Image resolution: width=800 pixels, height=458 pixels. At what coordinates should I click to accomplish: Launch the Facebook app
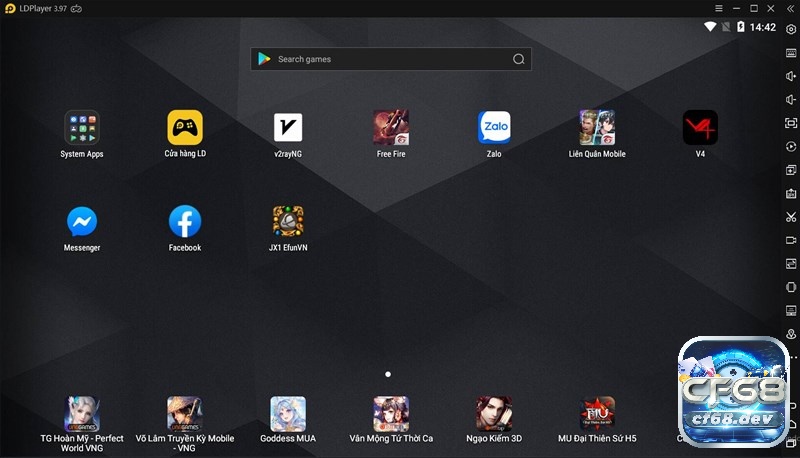[x=185, y=221]
